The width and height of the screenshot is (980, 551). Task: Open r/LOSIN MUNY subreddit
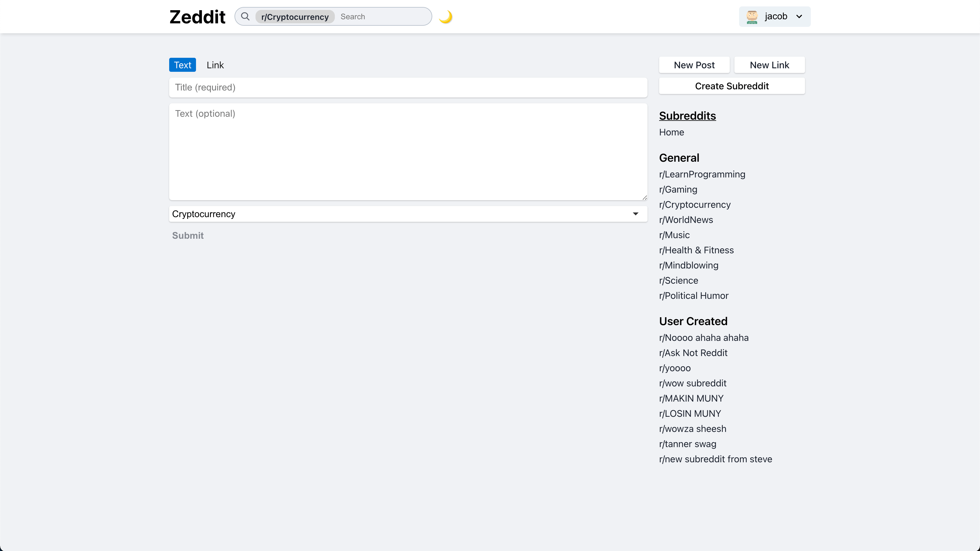point(690,414)
